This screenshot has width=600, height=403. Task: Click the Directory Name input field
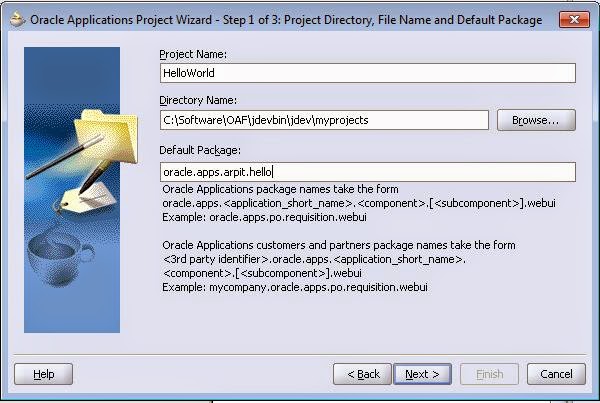pyautogui.click(x=324, y=120)
